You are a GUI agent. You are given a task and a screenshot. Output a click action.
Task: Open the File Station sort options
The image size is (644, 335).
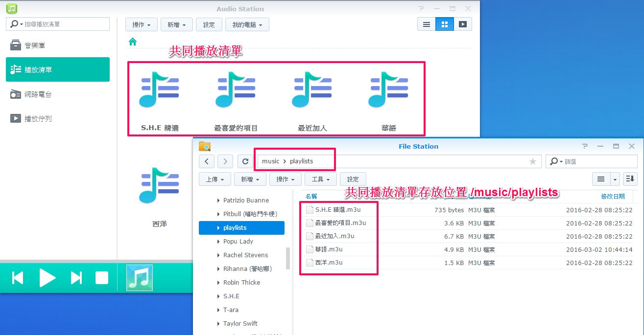(631, 179)
